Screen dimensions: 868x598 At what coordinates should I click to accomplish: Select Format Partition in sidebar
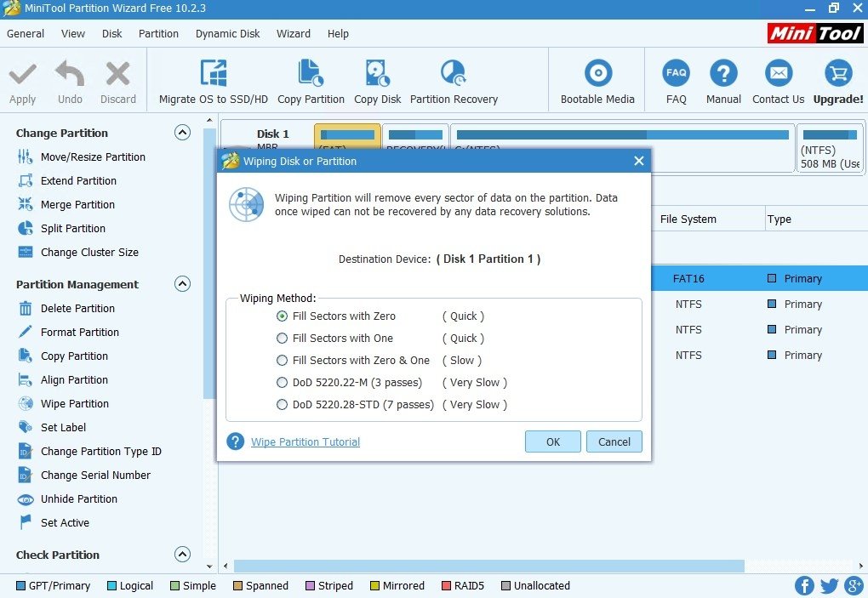tap(68, 333)
